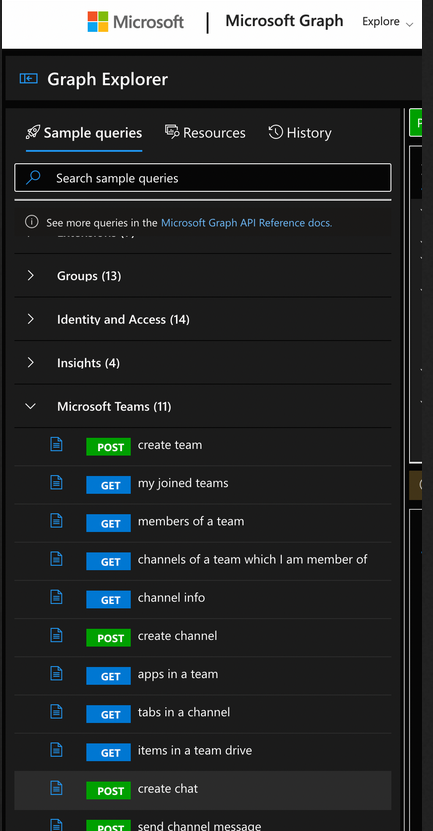Screen dimensions: 433x831
Task: Open the docs icon for my joined teams
Action: (56, 482)
